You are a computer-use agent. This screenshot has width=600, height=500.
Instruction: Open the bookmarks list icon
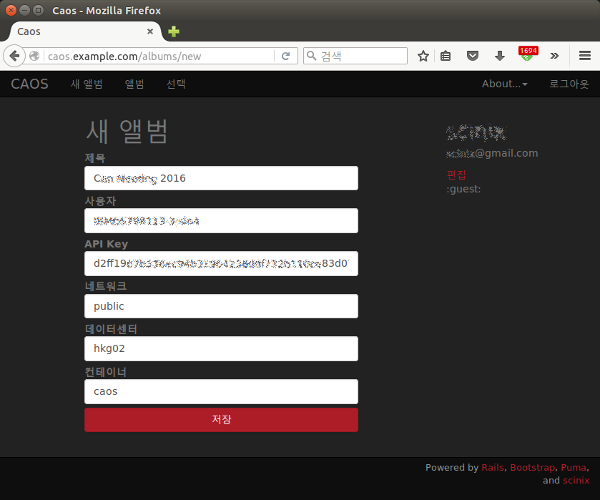coord(446,56)
